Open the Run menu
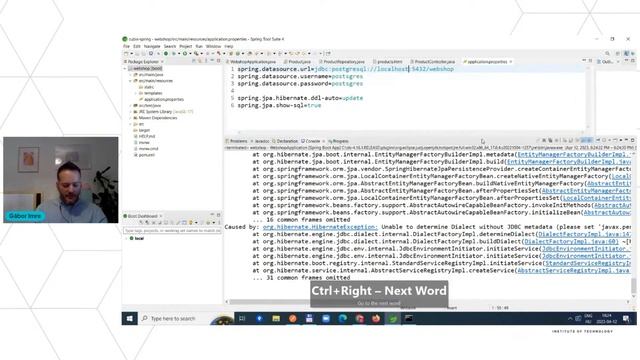Screen dimensions: 640x360 199,47
